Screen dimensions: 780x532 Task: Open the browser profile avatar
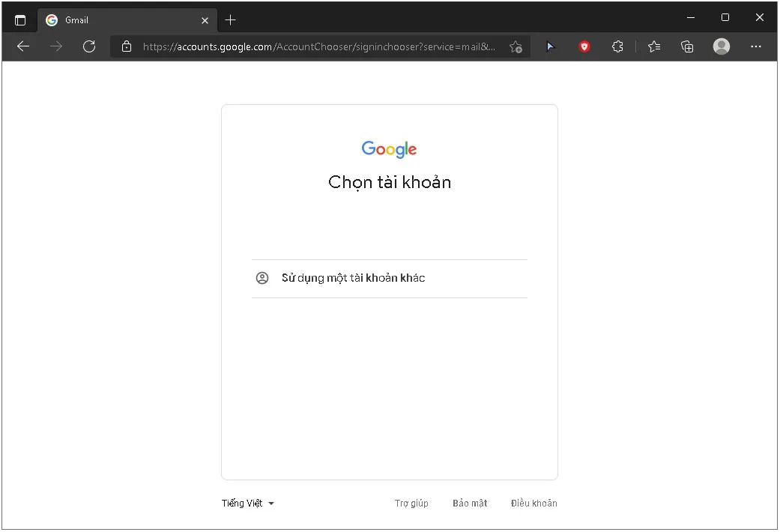721,46
